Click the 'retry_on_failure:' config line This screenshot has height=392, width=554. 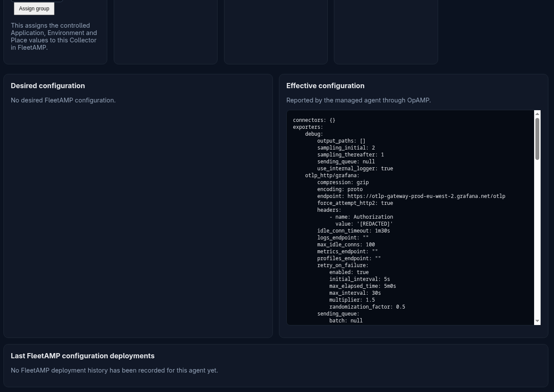pyautogui.click(x=343, y=265)
